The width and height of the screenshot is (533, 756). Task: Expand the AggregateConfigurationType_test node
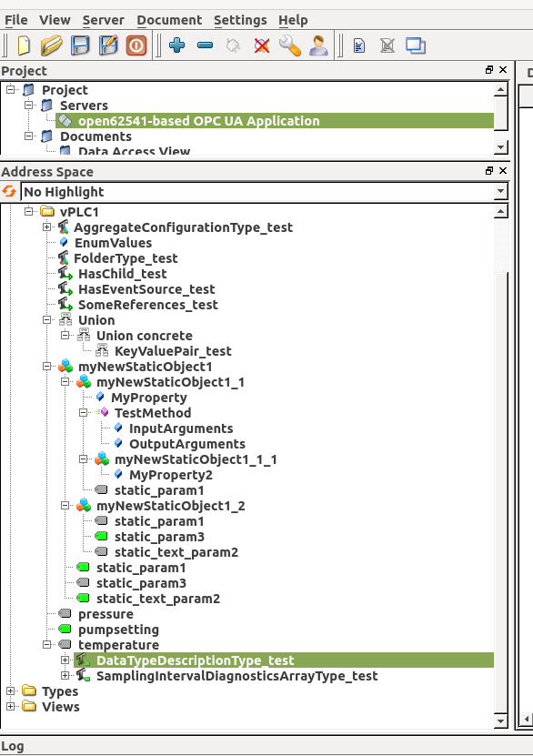[46, 227]
